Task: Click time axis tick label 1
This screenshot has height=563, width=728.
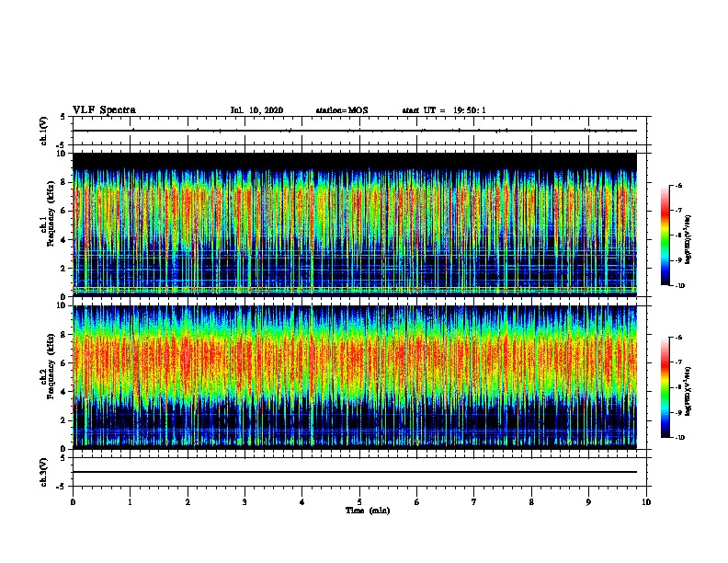Action: (x=130, y=502)
